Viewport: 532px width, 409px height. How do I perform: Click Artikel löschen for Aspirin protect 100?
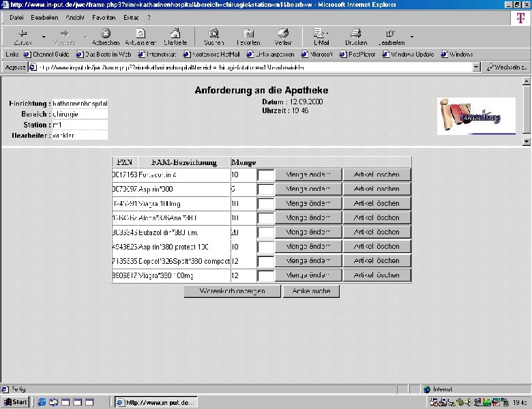[x=376, y=247]
